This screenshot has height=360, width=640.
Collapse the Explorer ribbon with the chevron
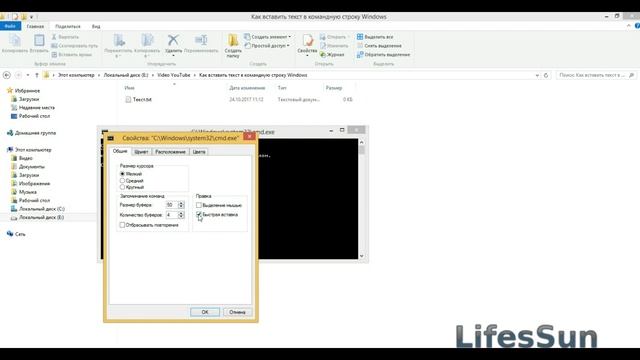(629, 26)
